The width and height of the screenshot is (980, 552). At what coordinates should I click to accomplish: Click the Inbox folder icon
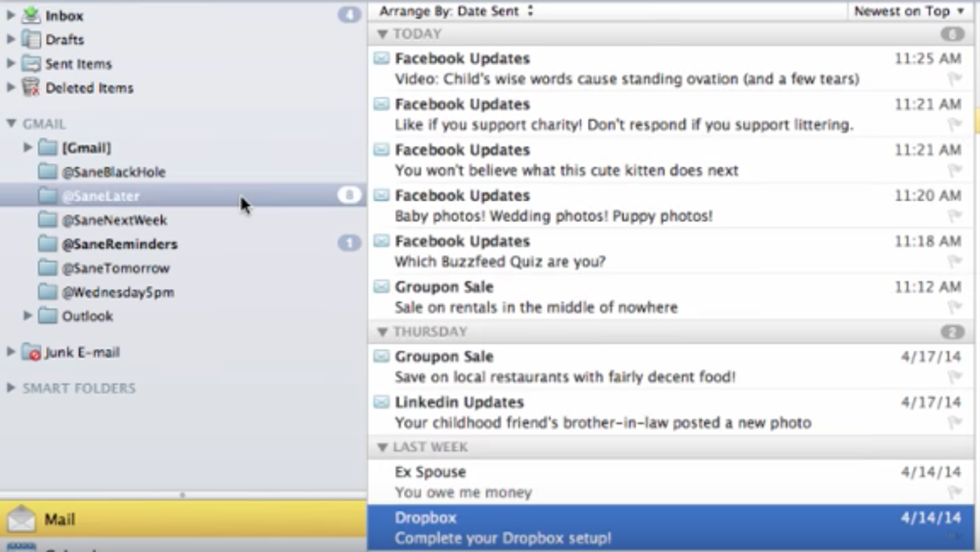click(31, 15)
